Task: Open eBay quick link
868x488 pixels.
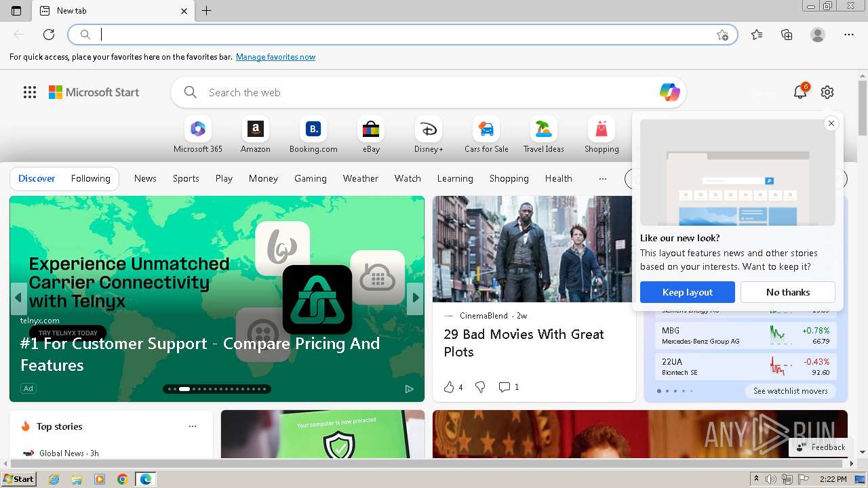Action: coord(371,135)
